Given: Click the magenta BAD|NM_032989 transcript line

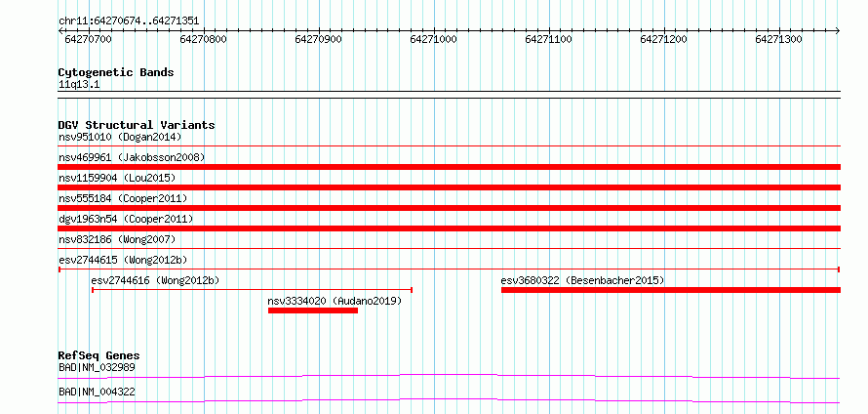Looking at the screenshot, I should (449, 376).
